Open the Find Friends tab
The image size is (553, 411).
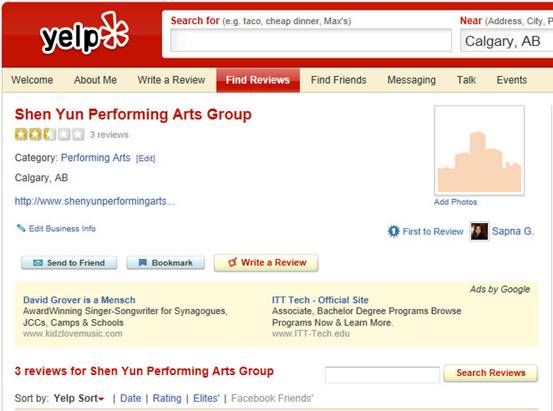point(339,80)
